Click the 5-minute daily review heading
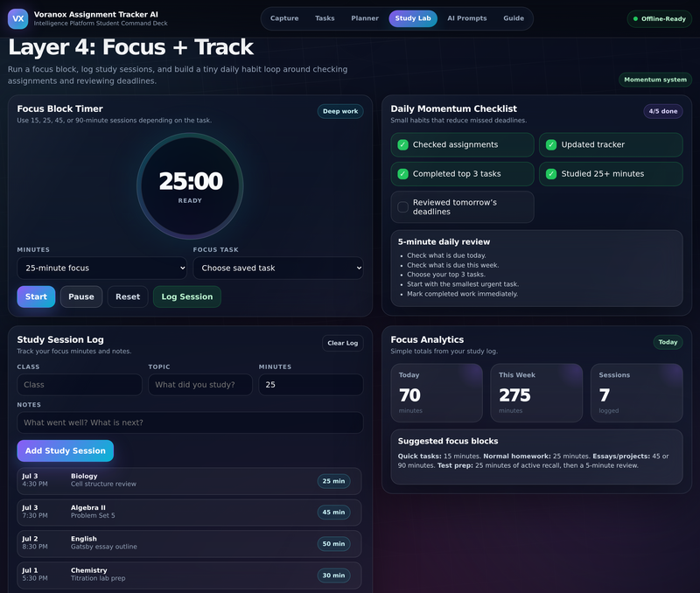The width and height of the screenshot is (700, 593). coord(444,242)
